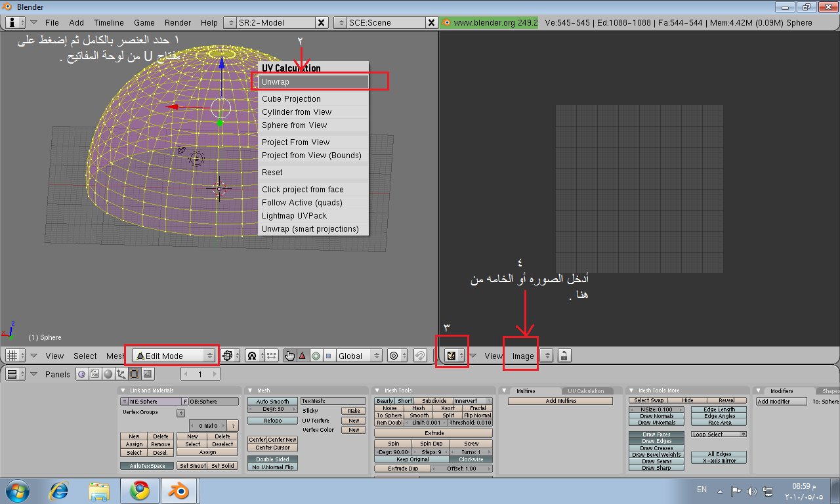Screen dimensions: 840x504
Task: Open the Render menu
Action: pos(178,22)
